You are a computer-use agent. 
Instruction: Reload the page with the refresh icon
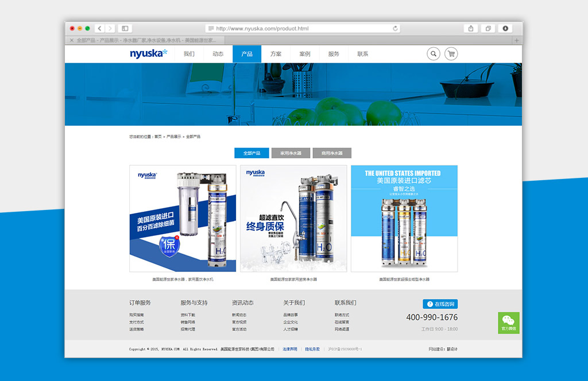pos(395,28)
